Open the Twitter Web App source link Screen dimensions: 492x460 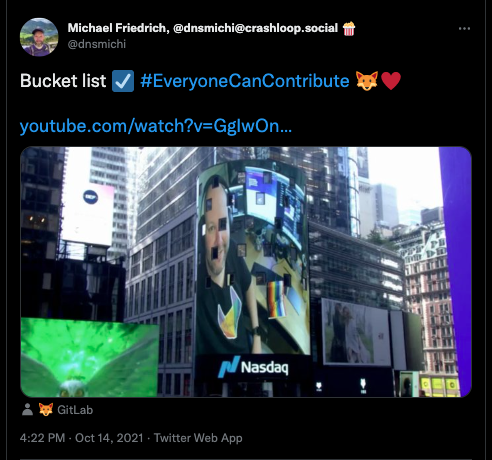pyautogui.click(x=198, y=438)
